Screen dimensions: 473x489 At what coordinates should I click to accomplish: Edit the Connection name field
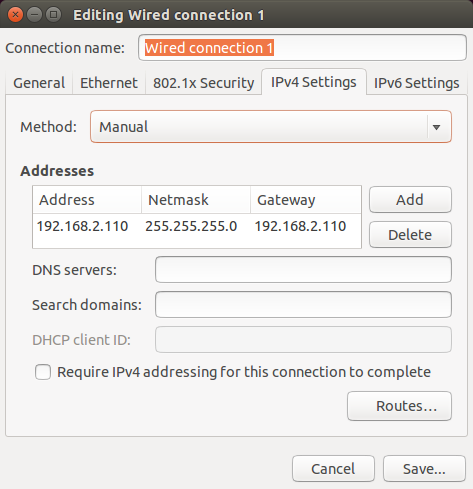302,48
